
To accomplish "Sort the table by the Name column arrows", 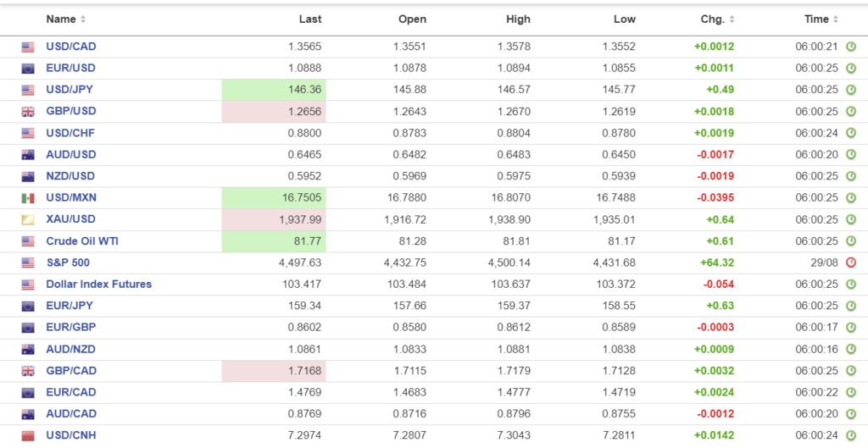I will point(82,19).
